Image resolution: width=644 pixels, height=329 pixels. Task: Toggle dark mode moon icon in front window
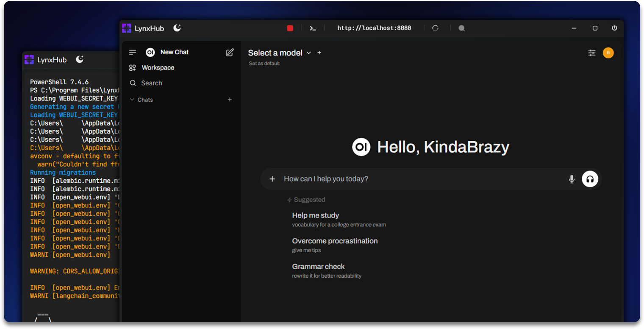(x=177, y=28)
